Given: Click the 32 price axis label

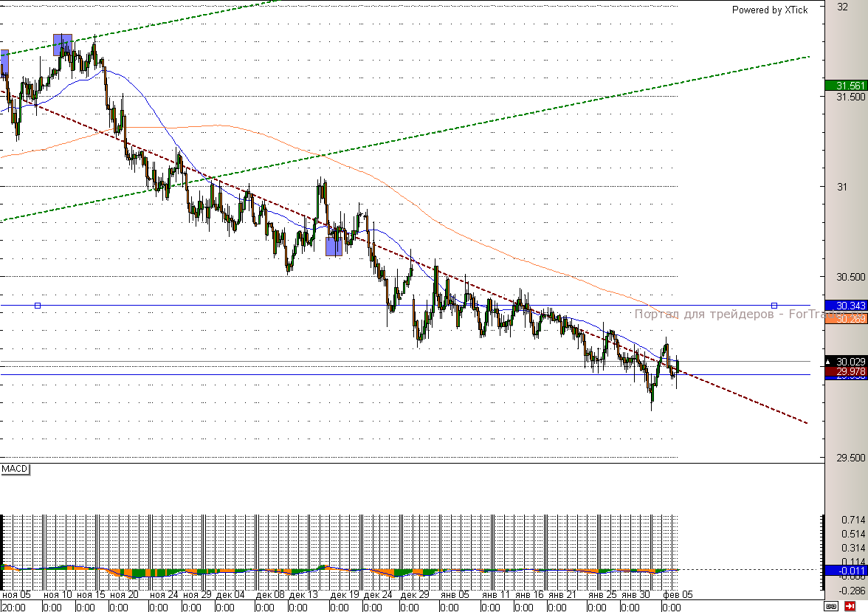Looking at the screenshot, I should [843, 7].
